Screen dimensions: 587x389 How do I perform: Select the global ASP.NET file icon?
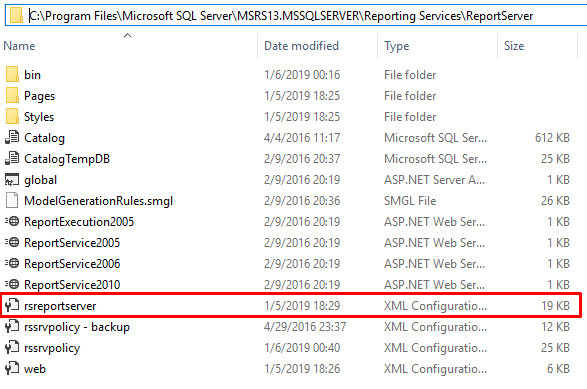click(x=12, y=180)
